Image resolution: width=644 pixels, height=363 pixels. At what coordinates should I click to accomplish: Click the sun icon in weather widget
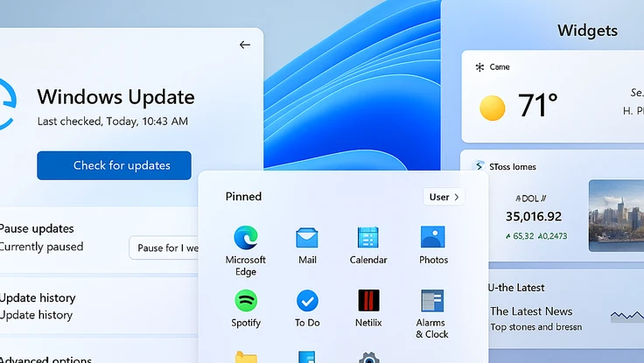492,108
